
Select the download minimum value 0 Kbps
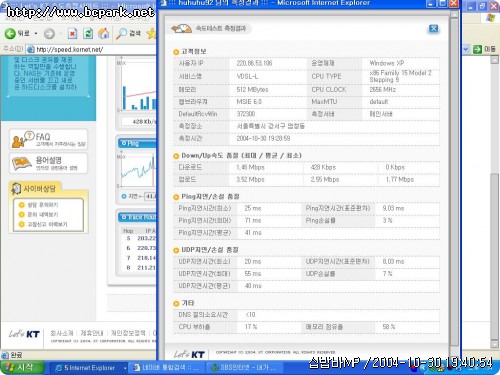point(395,167)
